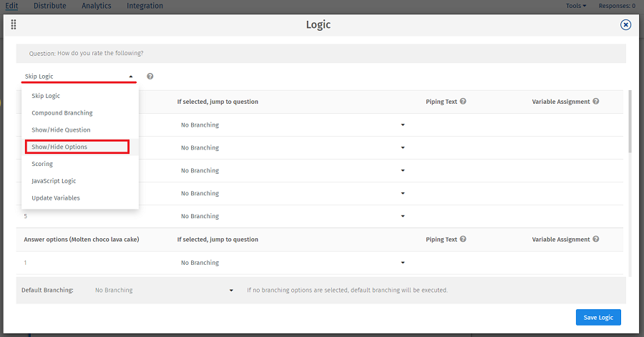Open the Default Branching dropdown
Viewport: 644px width, 337px height.
[x=165, y=290]
